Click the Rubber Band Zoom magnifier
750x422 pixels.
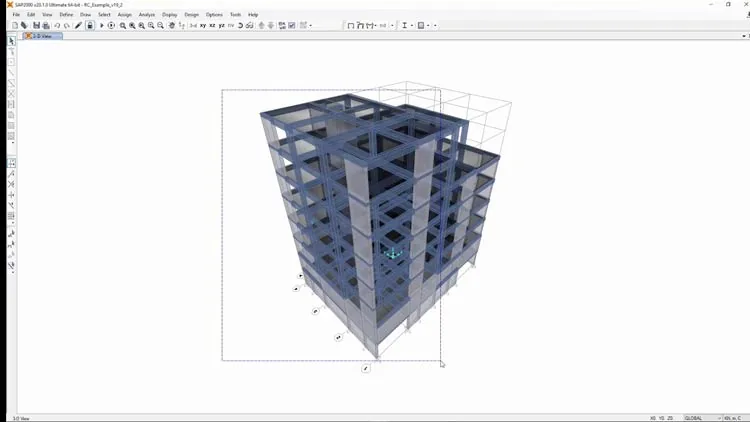click(123, 25)
